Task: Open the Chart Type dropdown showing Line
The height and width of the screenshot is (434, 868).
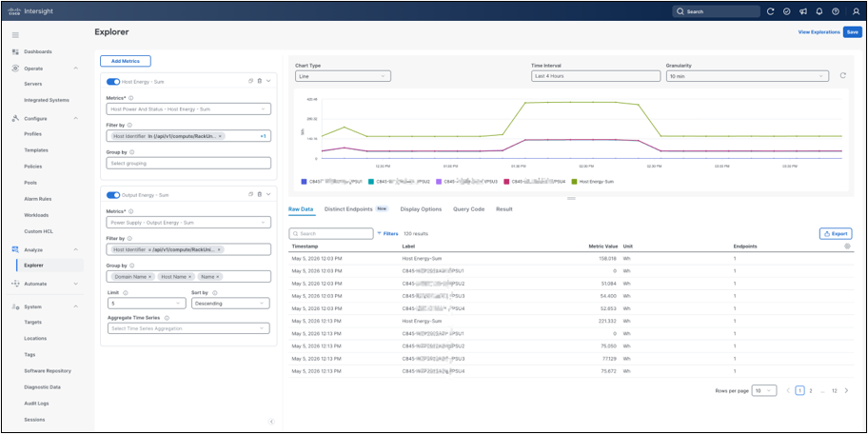Action: click(x=344, y=76)
